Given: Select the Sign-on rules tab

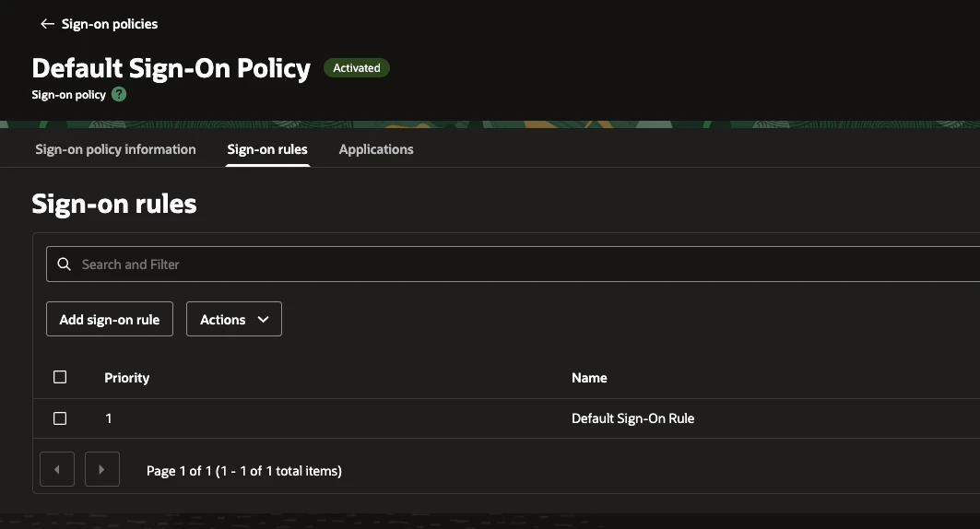Looking at the screenshot, I should click(267, 149).
